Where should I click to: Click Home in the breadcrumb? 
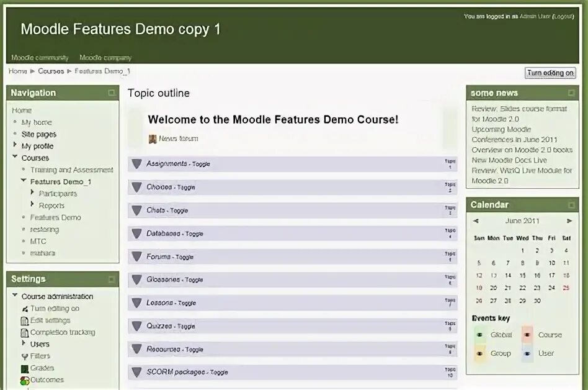coord(17,71)
